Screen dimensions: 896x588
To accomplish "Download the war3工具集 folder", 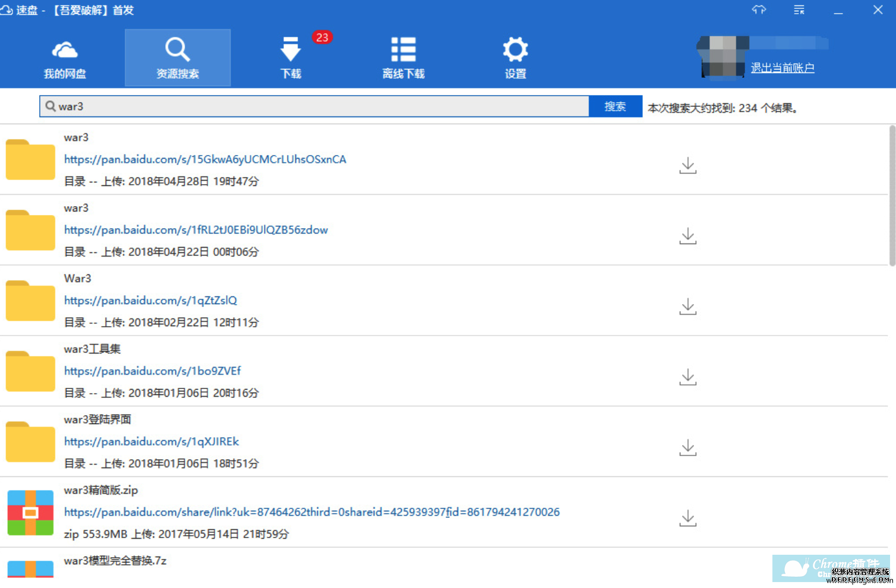I will point(688,377).
